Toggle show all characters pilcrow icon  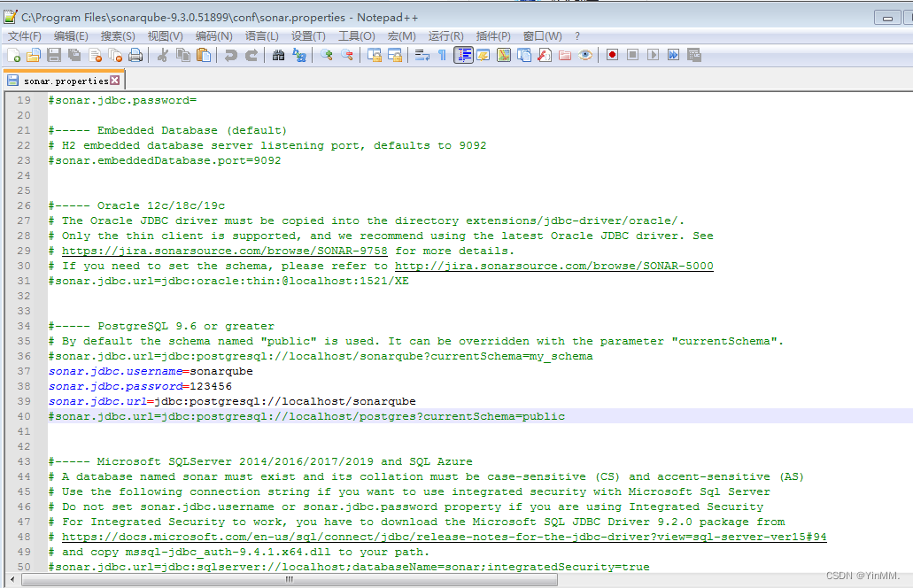(x=443, y=55)
